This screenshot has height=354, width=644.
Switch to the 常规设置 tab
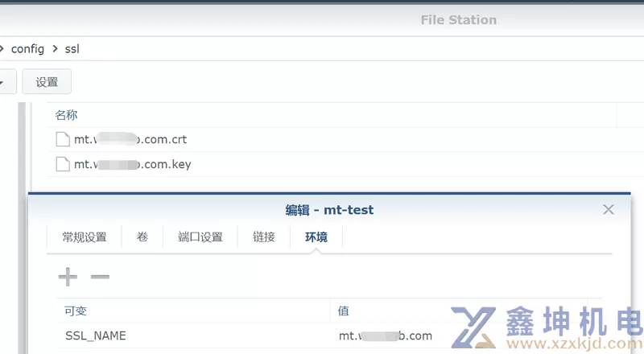point(85,237)
